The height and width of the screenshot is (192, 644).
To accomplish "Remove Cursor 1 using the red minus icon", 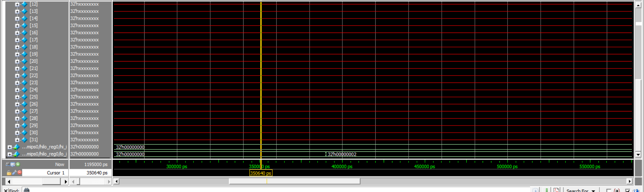I will (x=20, y=173).
